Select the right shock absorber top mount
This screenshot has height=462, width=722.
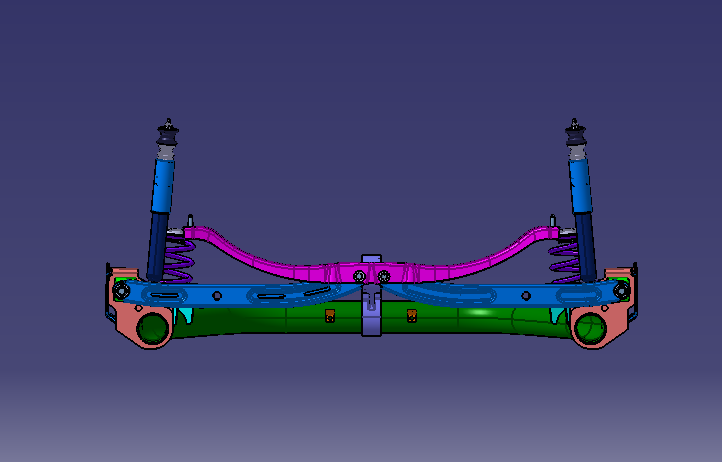pyautogui.click(x=575, y=134)
